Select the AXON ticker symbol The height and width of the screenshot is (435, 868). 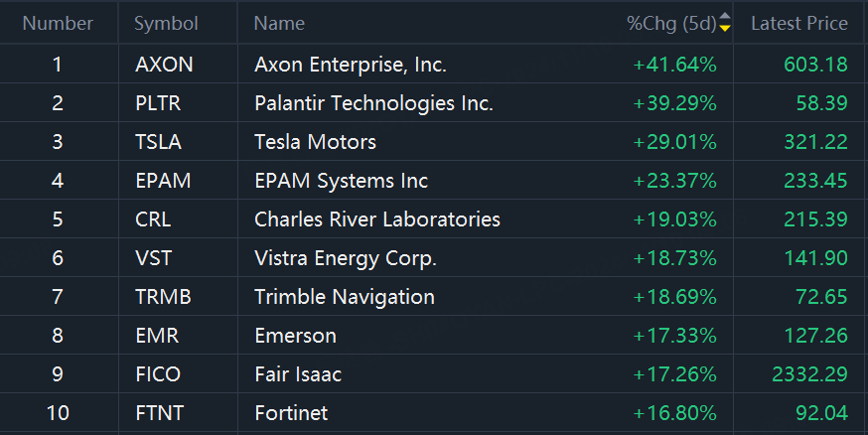tap(164, 65)
